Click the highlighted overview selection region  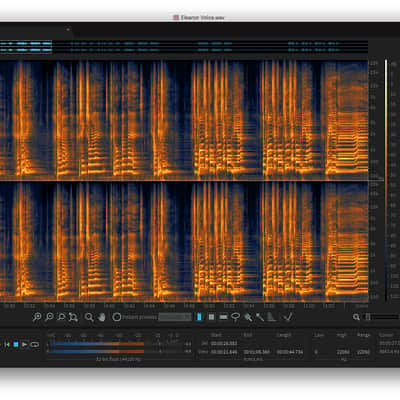(26, 47)
